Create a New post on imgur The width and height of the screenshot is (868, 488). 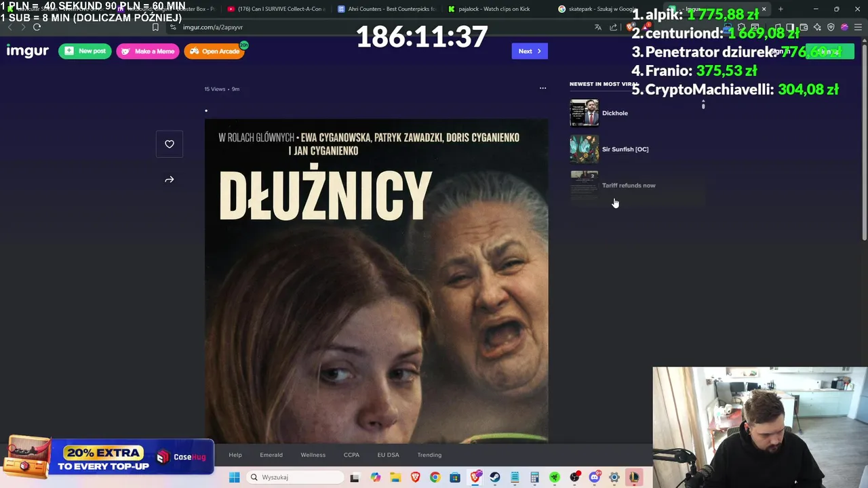(85, 52)
